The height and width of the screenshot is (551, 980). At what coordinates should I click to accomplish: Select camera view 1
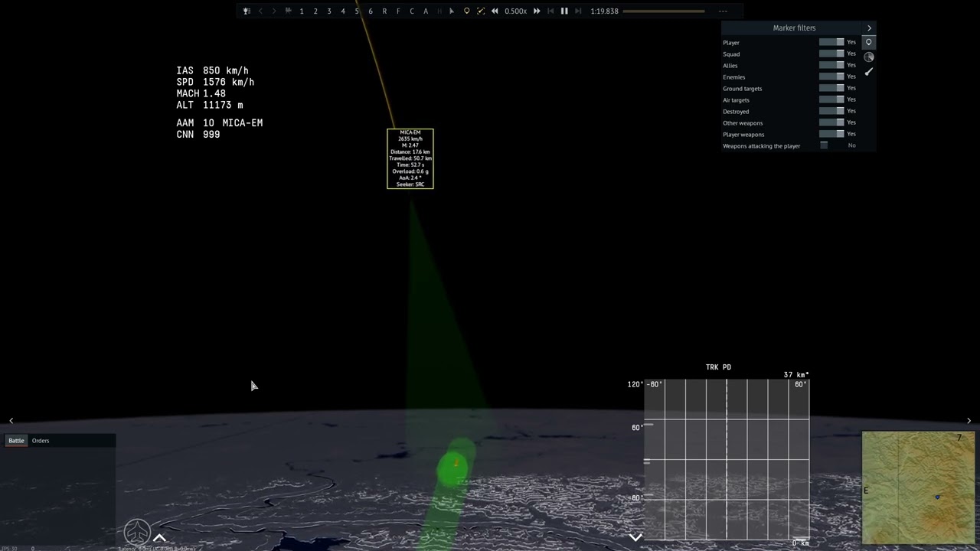[x=302, y=11]
